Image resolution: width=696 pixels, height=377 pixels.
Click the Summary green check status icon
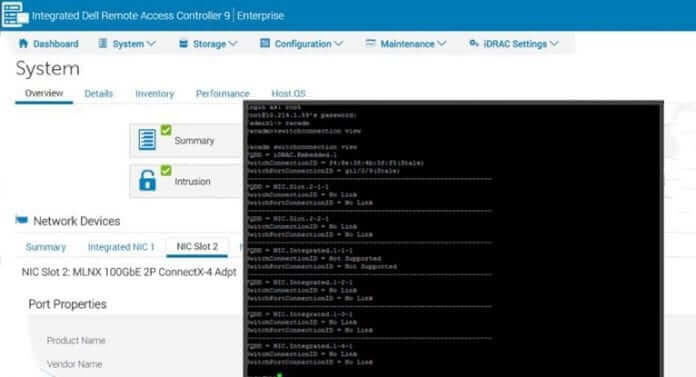[166, 130]
